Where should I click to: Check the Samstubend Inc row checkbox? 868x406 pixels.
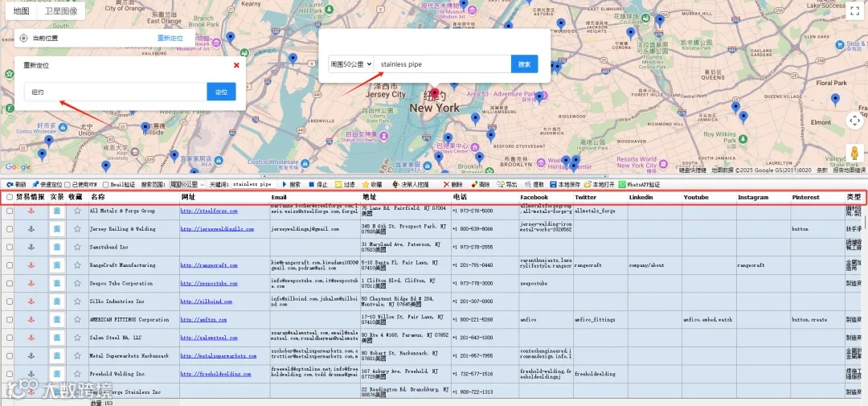pyautogui.click(x=10, y=247)
